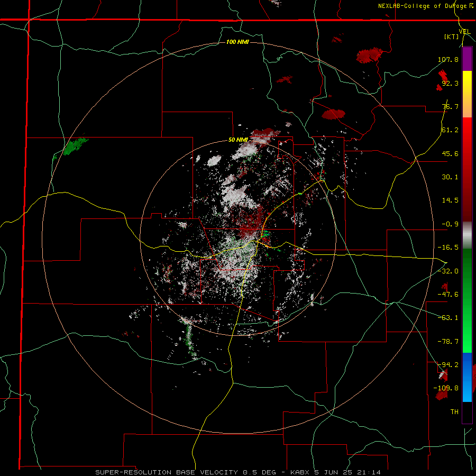Click the -94.2 scale value
The image size is (476, 476).
pos(448,364)
